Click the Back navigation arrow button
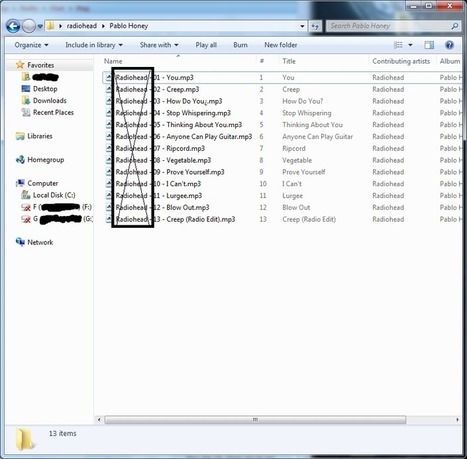Screen dimensions: 467x459 [13, 26]
